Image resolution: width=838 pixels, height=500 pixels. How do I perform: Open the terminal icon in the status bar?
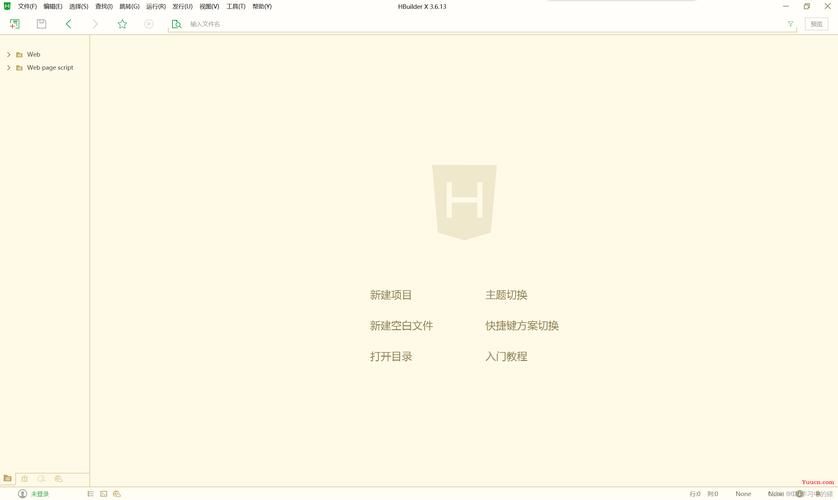(104, 494)
